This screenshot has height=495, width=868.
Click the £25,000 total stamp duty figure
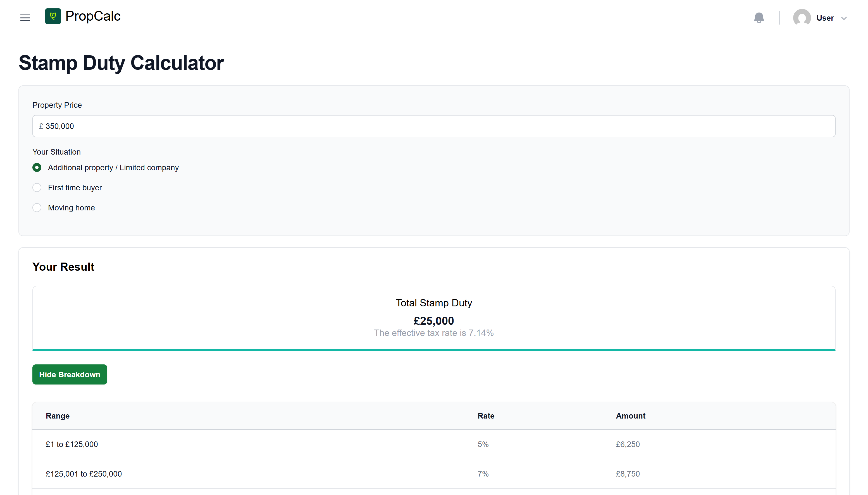[x=433, y=321]
